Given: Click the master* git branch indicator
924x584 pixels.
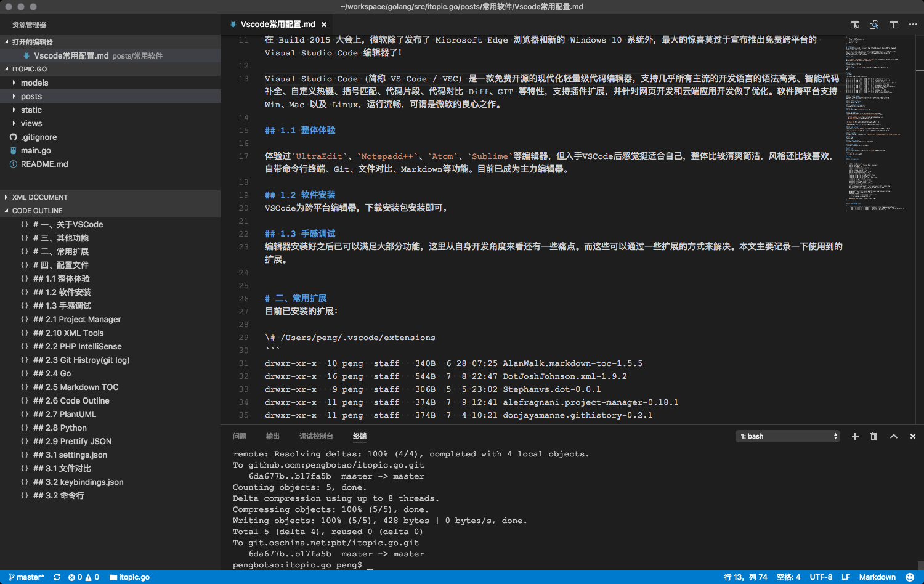Looking at the screenshot, I should tap(26, 577).
